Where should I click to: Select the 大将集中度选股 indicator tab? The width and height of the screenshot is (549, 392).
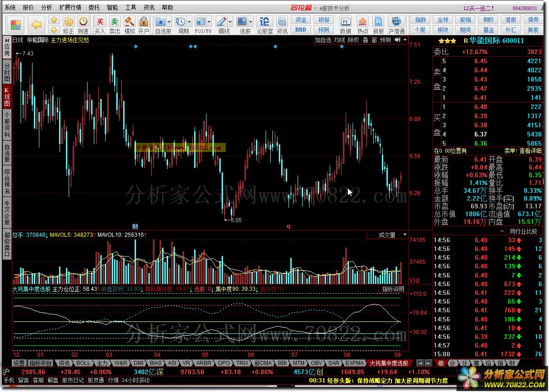(389, 363)
